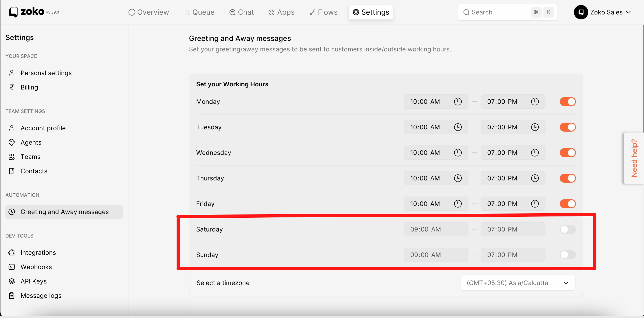Click the Greeting and Away clock icon
Image resolution: width=644 pixels, height=318 pixels.
point(11,212)
